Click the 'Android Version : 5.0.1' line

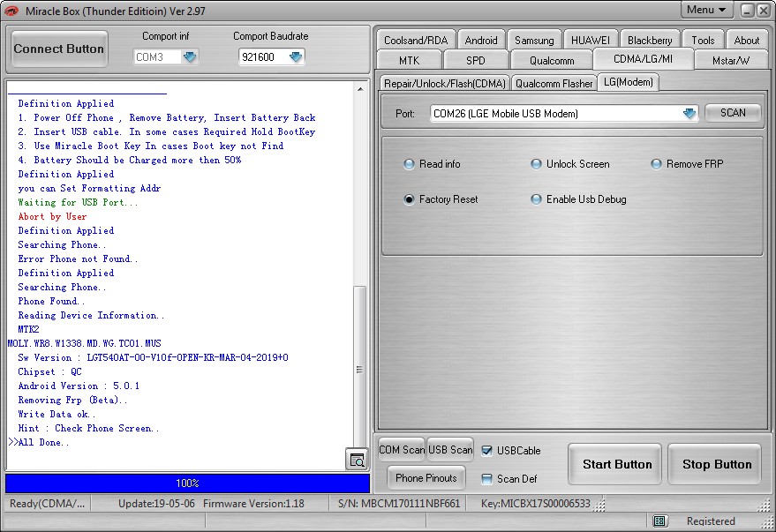(x=79, y=386)
